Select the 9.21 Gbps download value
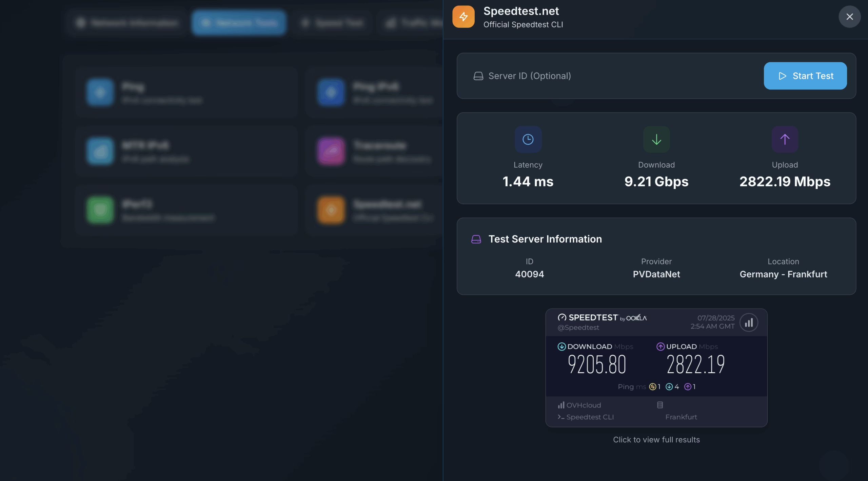The image size is (868, 481). click(656, 182)
